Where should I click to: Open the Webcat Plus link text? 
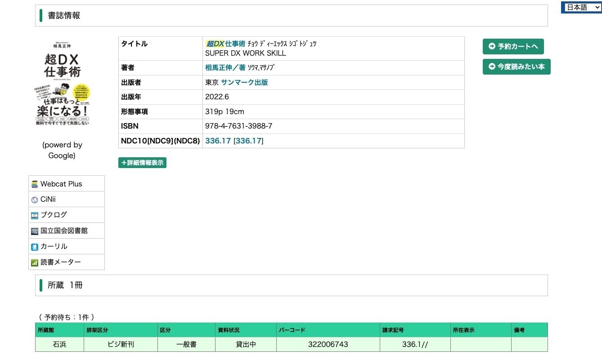(x=61, y=184)
